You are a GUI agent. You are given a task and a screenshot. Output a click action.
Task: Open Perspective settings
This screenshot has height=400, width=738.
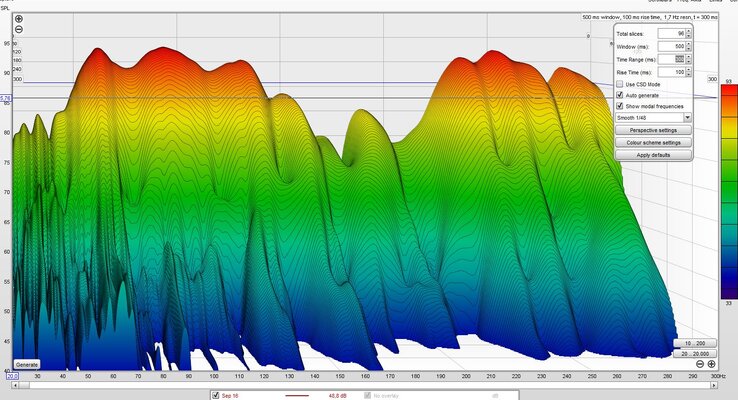(653, 130)
